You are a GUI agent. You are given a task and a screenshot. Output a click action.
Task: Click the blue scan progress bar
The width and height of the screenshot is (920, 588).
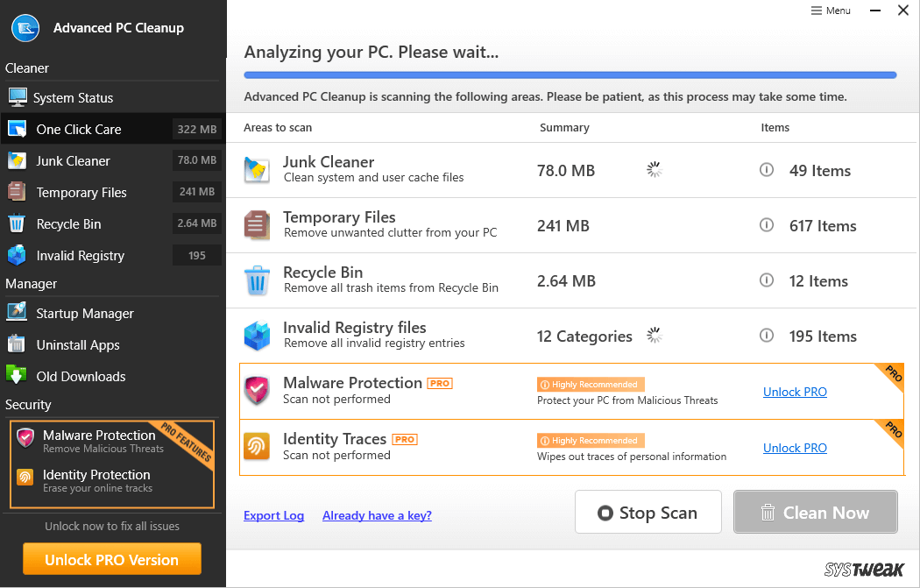tap(570, 75)
